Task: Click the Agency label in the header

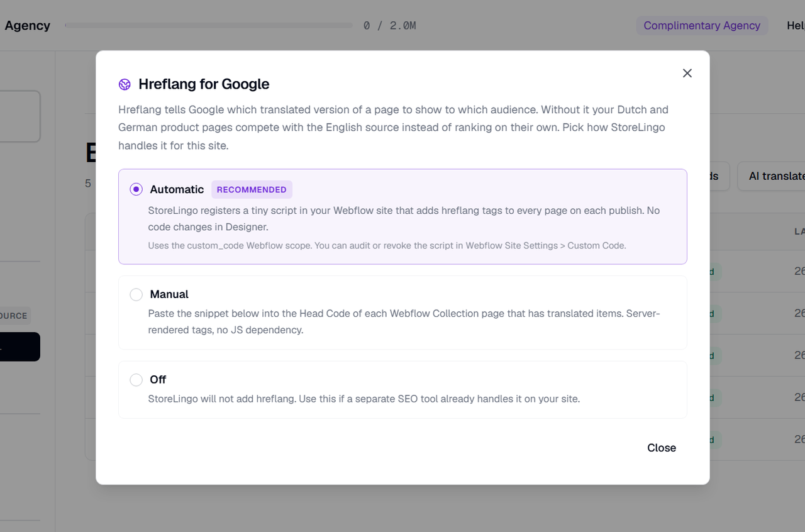Action: pyautogui.click(x=27, y=26)
